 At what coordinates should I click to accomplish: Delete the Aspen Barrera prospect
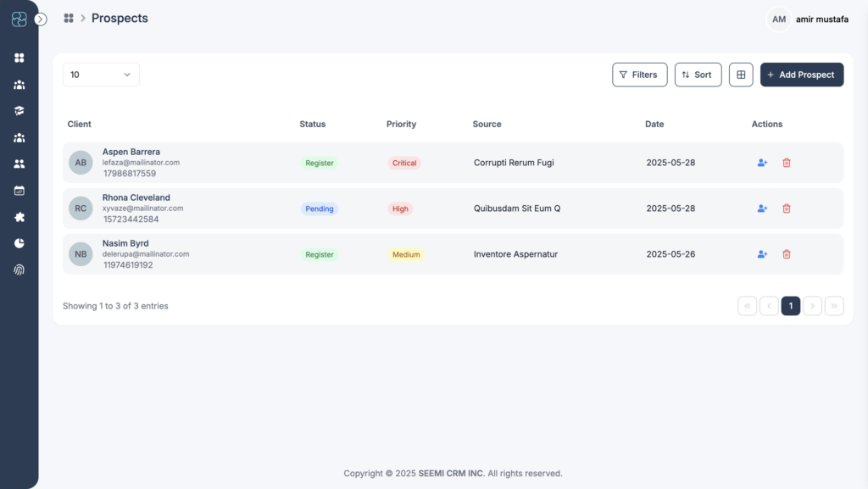786,163
